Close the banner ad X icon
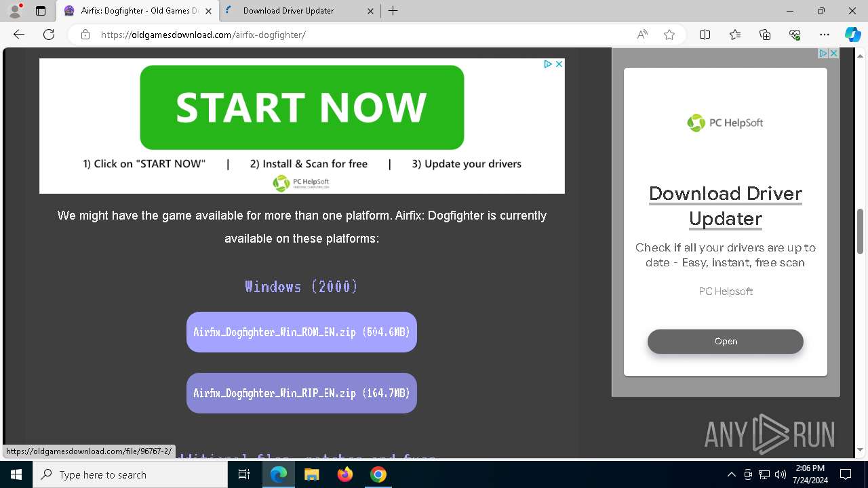The height and width of the screenshot is (488, 868). tap(559, 64)
